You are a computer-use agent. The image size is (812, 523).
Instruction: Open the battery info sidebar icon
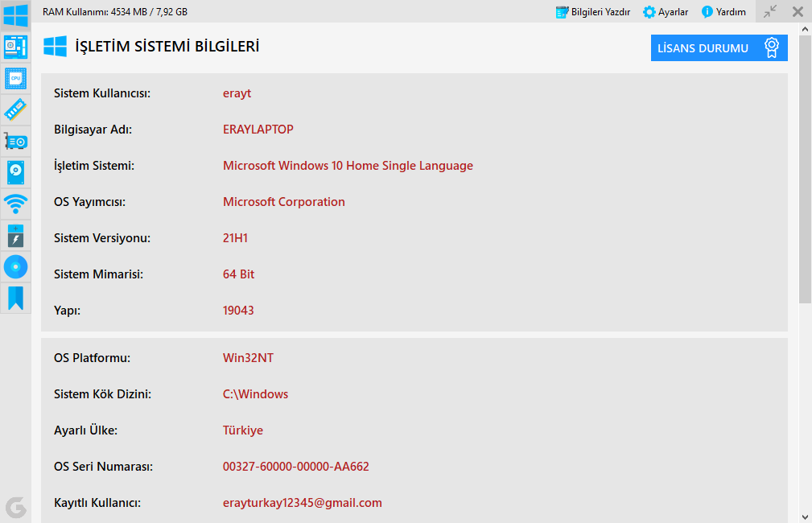click(15, 236)
